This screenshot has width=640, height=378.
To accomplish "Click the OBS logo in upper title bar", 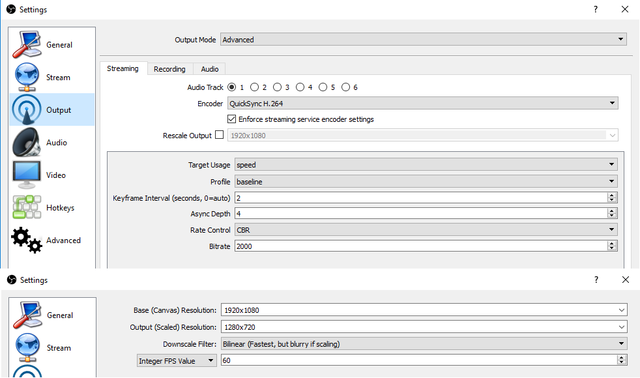I will pyautogui.click(x=11, y=9).
